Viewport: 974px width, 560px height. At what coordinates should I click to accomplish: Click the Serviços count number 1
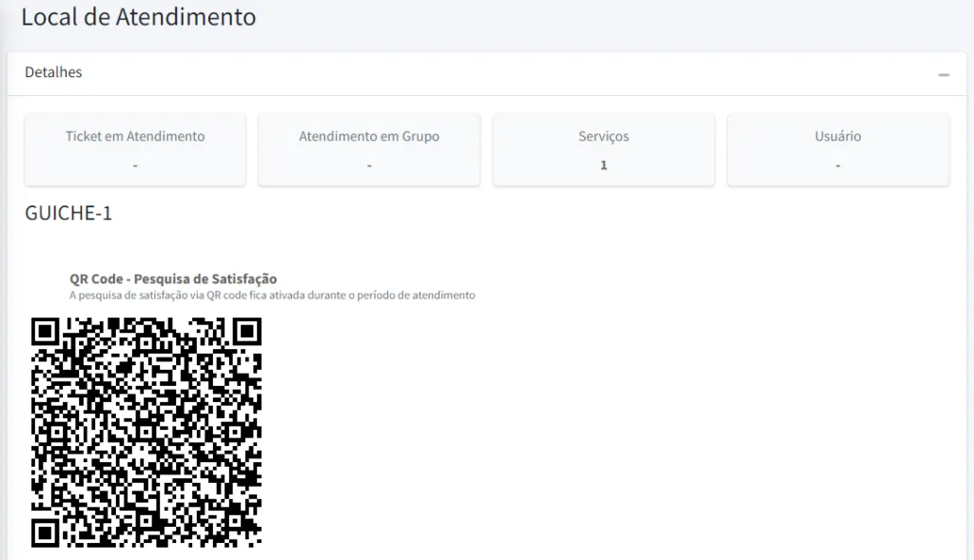[x=603, y=165]
